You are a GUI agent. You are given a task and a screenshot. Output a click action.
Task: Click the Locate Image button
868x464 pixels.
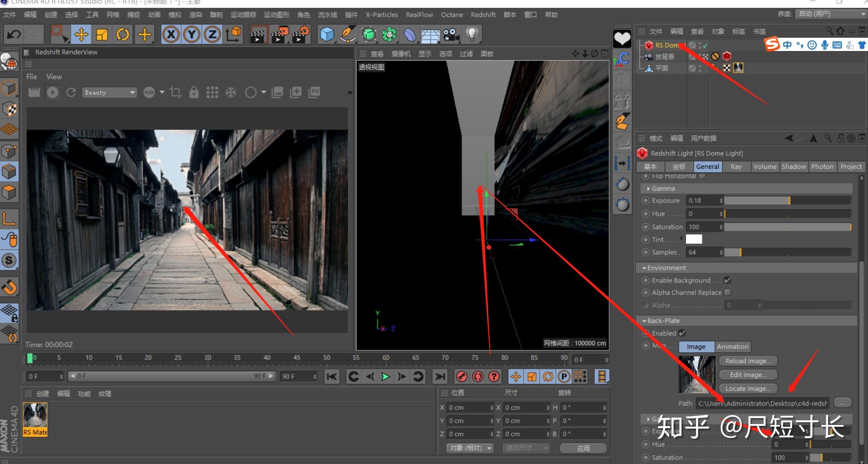click(x=748, y=389)
